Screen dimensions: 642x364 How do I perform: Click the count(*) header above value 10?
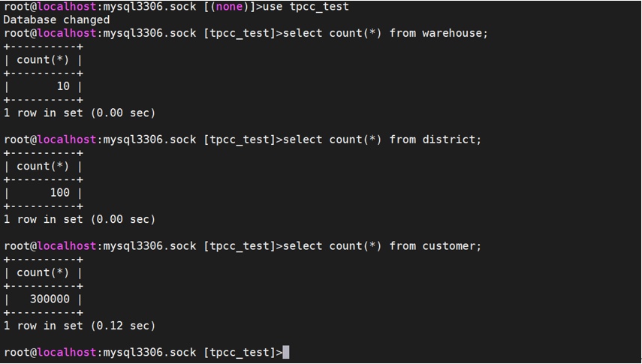[44, 60]
